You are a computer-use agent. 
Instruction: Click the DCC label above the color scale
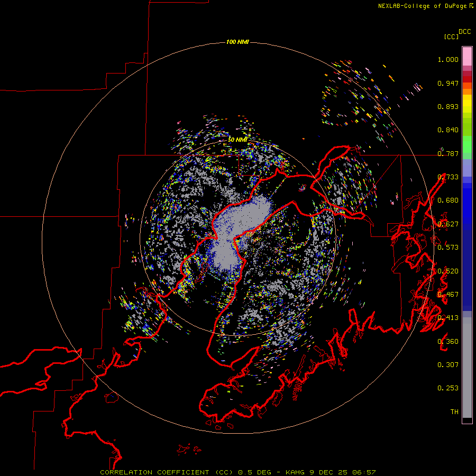tap(465, 32)
